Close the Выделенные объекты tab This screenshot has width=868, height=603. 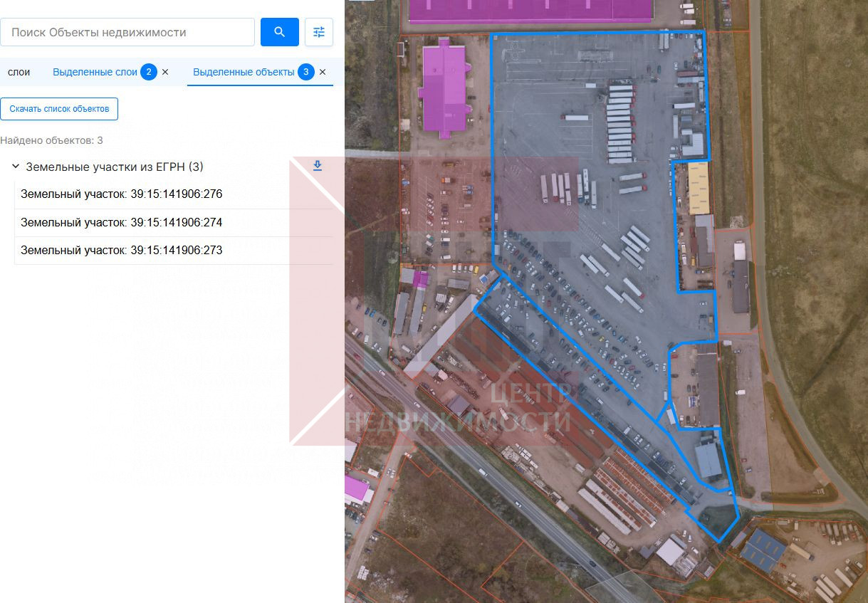[323, 72]
